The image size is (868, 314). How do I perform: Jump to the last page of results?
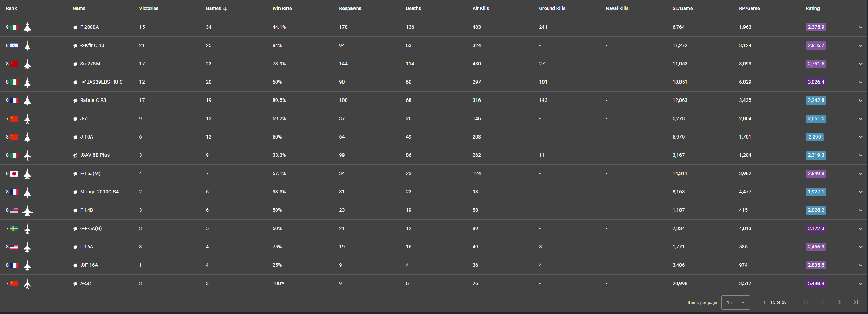pos(856,302)
